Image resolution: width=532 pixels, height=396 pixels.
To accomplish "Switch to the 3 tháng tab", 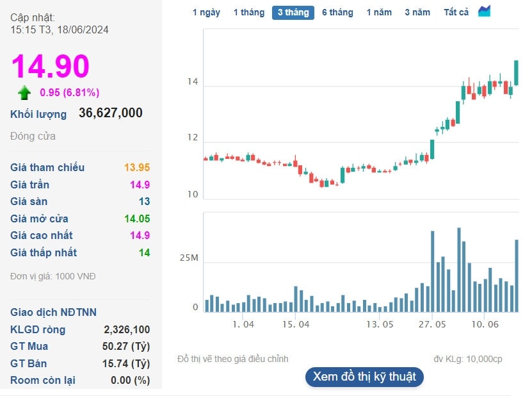I will [293, 13].
